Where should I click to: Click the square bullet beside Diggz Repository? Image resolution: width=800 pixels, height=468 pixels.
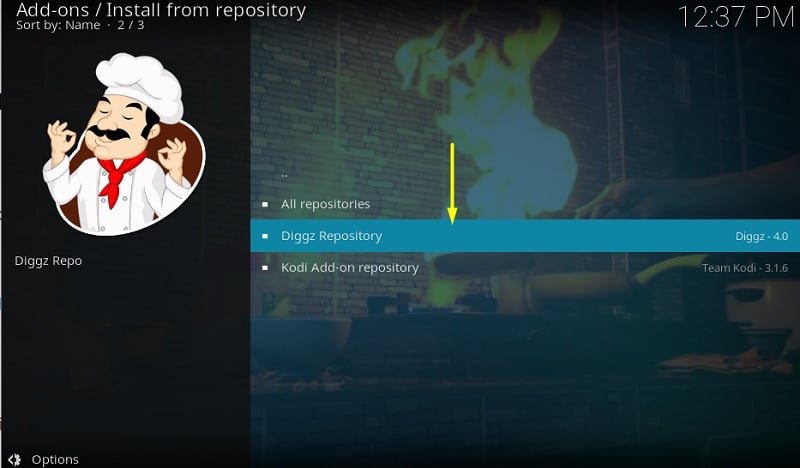[x=265, y=236]
